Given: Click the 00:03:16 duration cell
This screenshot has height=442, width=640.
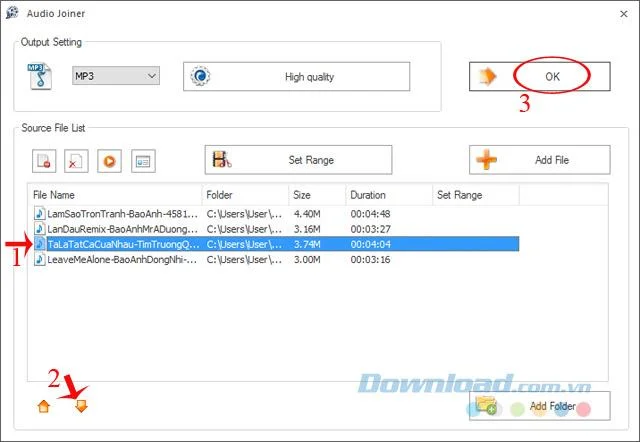Looking at the screenshot, I should tap(370, 260).
